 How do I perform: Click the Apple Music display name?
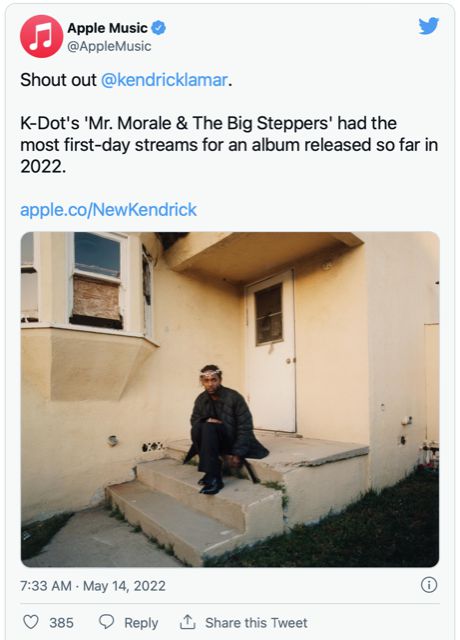coord(107,28)
